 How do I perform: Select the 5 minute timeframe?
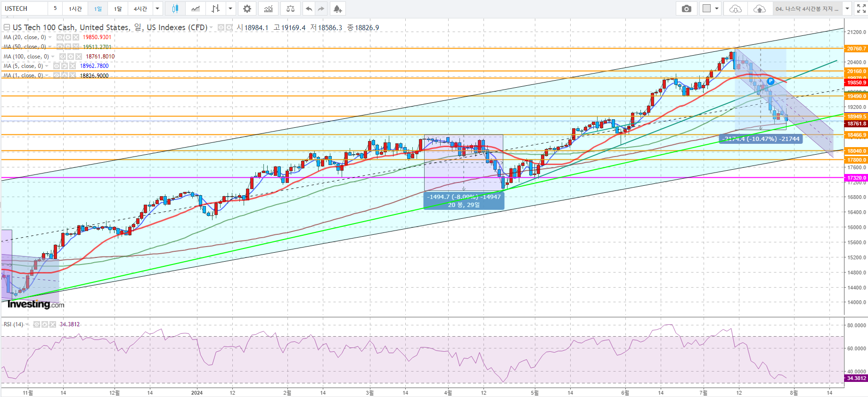coord(55,8)
